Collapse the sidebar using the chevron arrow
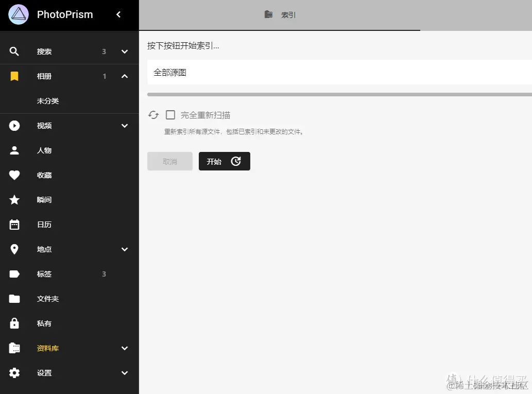This screenshot has height=394, width=532. pyautogui.click(x=118, y=15)
